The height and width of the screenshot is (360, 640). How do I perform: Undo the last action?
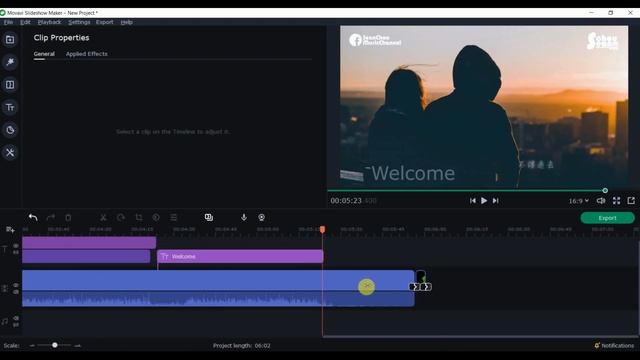point(33,218)
